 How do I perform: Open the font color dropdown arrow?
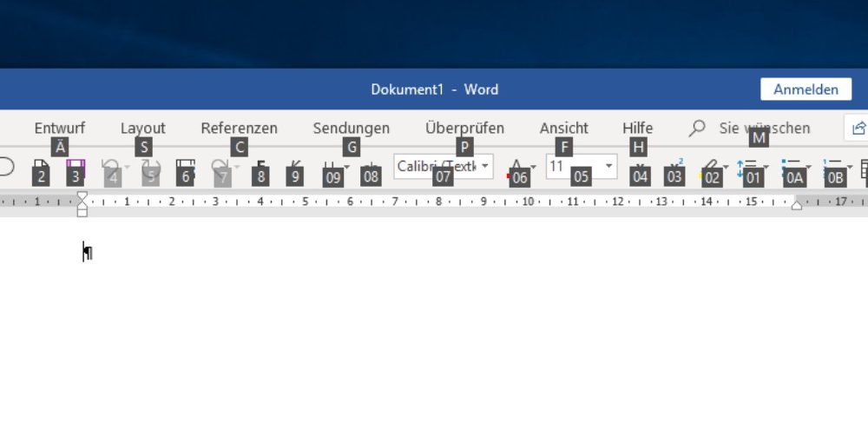point(533,167)
